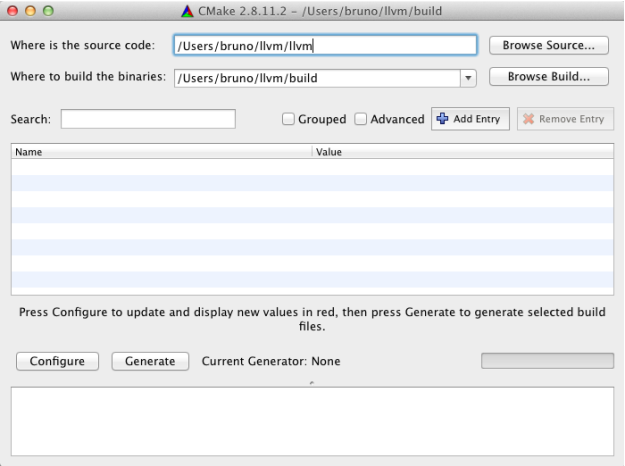Toggle the Advanced checkbox
Screen dimensions: 625x466
pyautogui.click(x=360, y=119)
